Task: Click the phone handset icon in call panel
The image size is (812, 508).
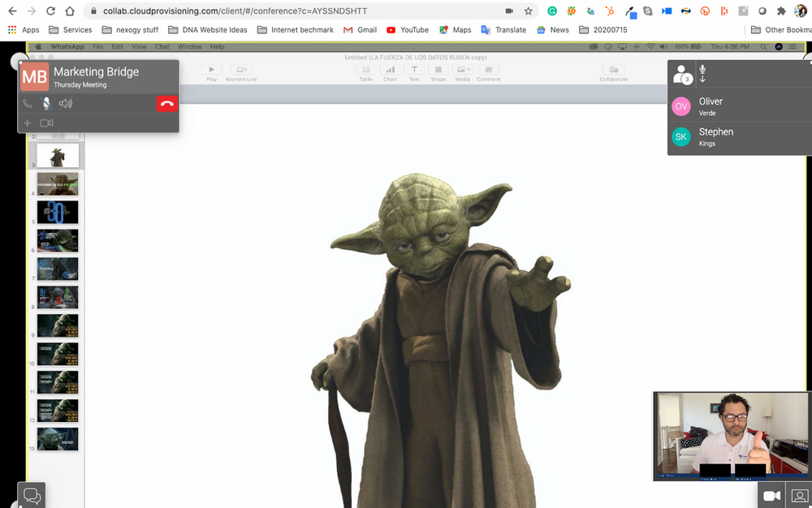Action: pos(28,103)
